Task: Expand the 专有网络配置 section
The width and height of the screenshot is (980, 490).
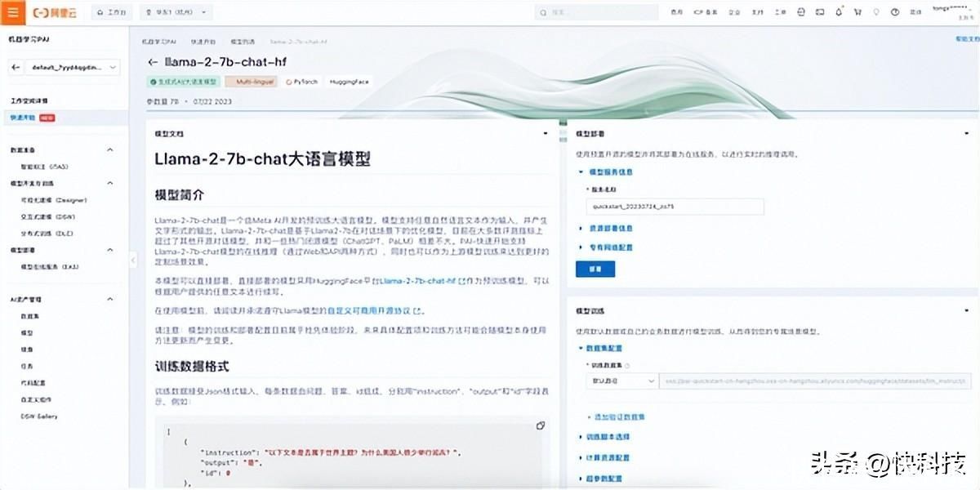Action: (x=605, y=247)
